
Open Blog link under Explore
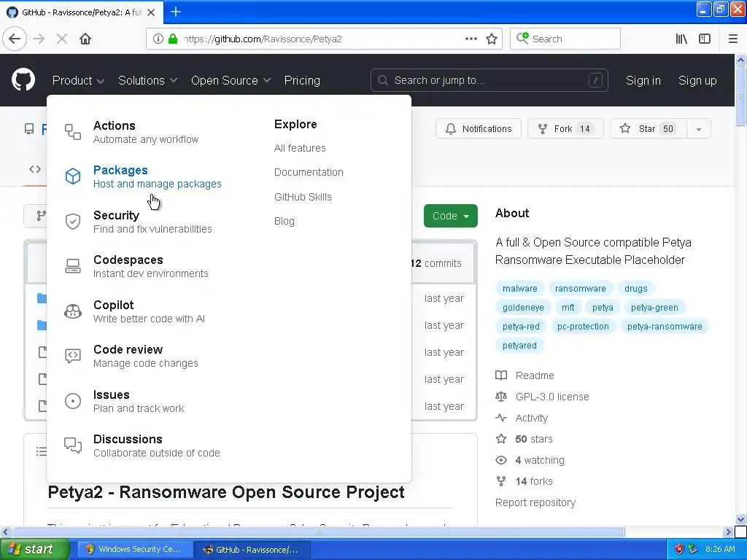pyautogui.click(x=284, y=221)
